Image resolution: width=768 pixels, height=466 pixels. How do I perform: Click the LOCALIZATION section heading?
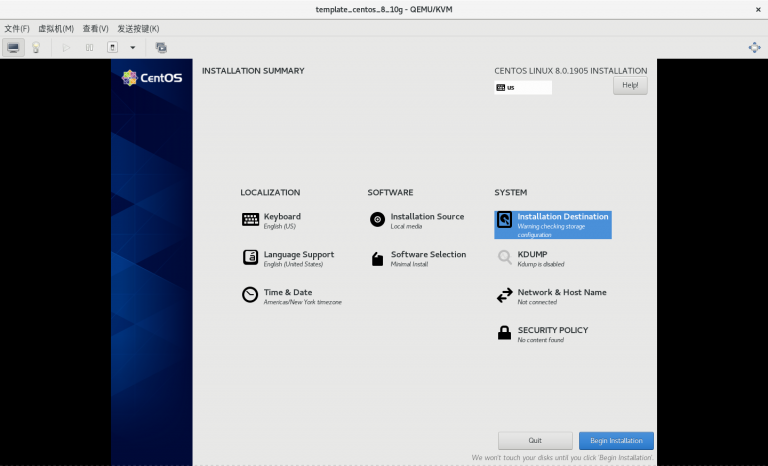[270, 192]
